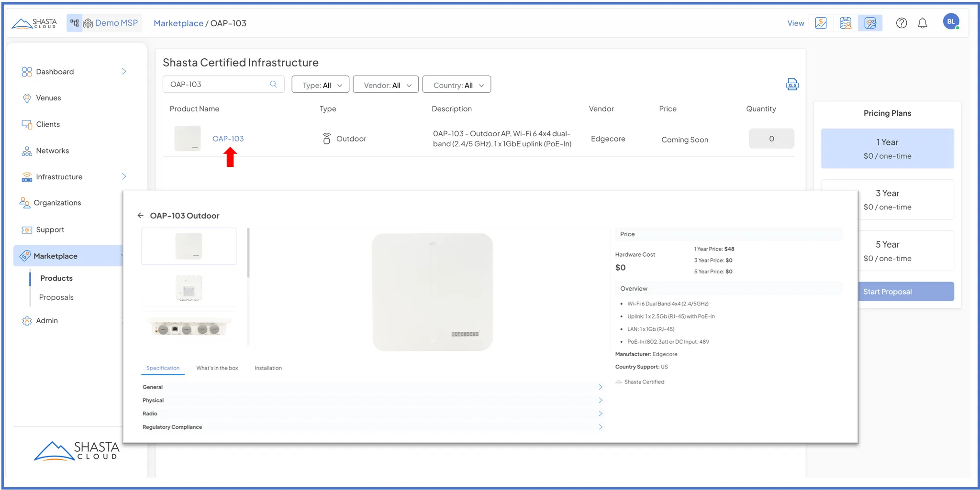Click the Support ticket icon

27,230
